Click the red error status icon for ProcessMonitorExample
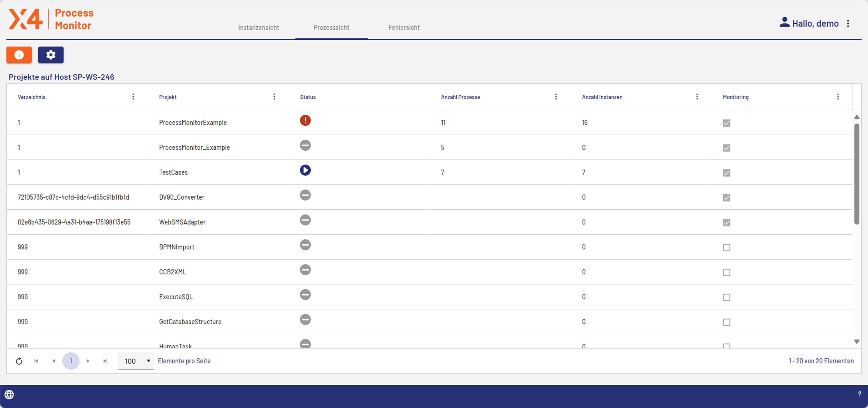Screen dimensions: 868x408 [305, 120]
